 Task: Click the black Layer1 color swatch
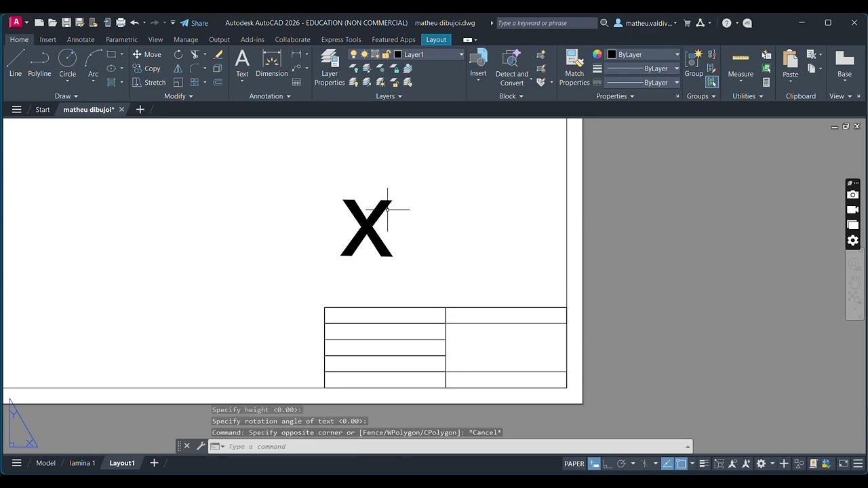[398, 54]
